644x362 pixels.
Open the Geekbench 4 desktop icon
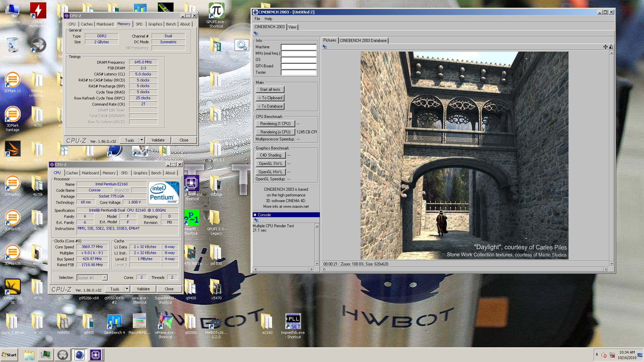tap(114, 324)
